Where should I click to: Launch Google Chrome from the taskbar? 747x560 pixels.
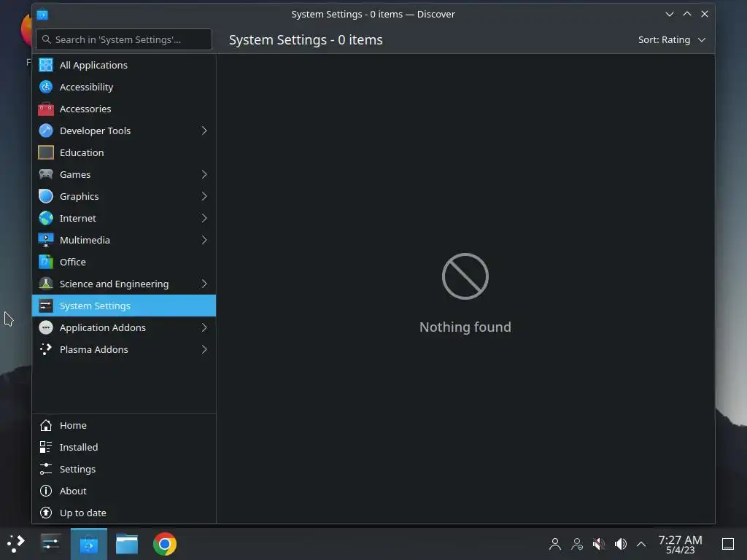pos(165,544)
